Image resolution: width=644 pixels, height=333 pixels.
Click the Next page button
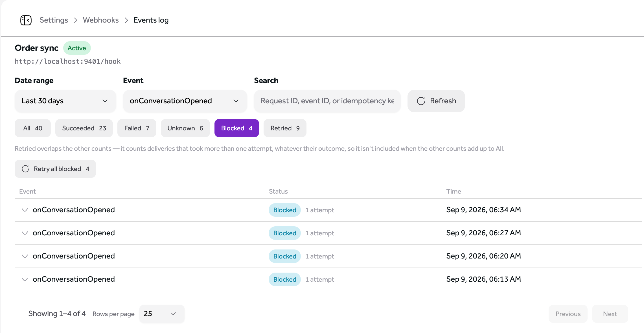tap(610, 314)
